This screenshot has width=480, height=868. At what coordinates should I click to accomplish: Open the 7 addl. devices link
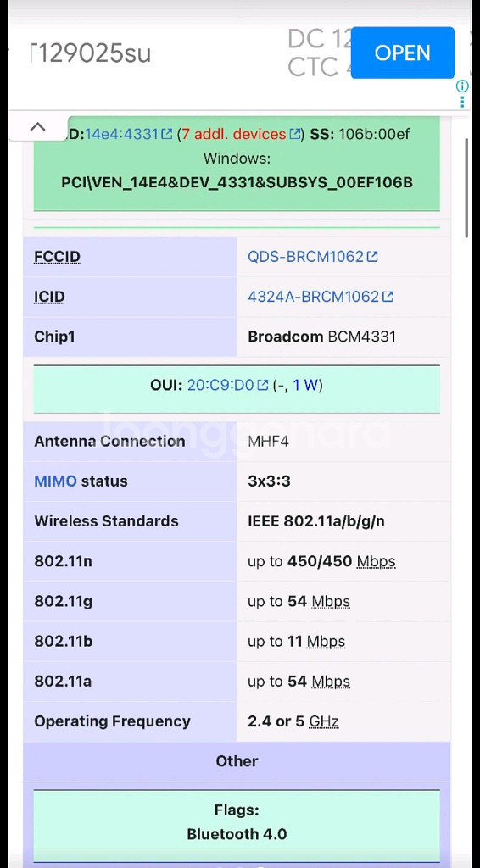click(233, 134)
